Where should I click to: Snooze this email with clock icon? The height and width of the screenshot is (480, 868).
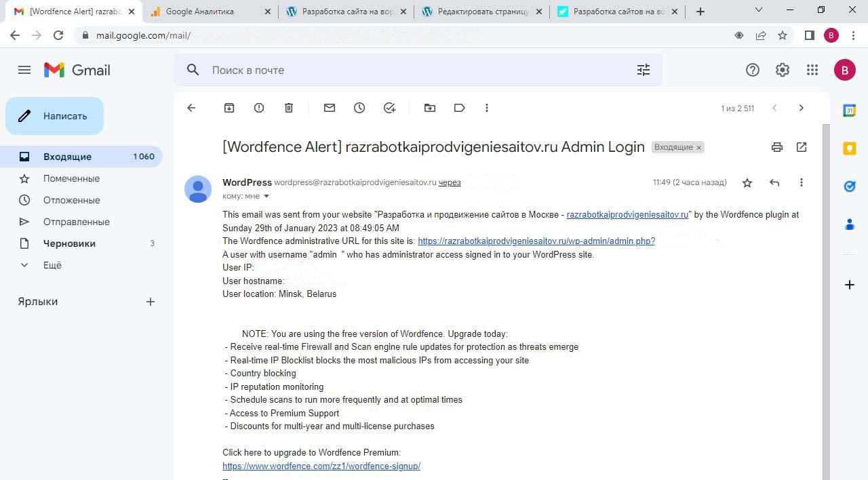pos(359,108)
